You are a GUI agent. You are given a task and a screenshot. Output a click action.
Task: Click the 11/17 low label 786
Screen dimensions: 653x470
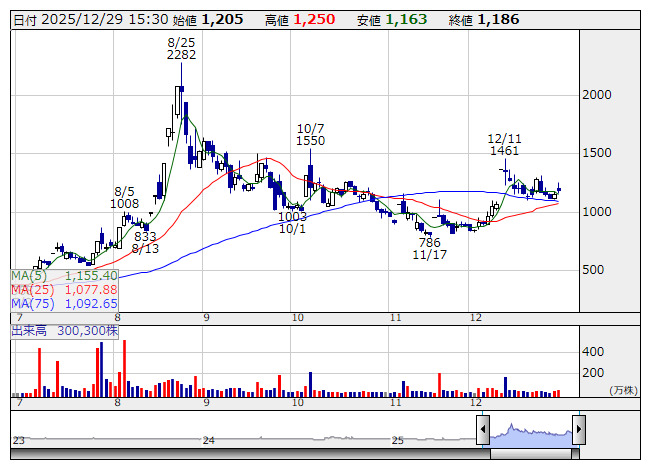[x=429, y=243]
